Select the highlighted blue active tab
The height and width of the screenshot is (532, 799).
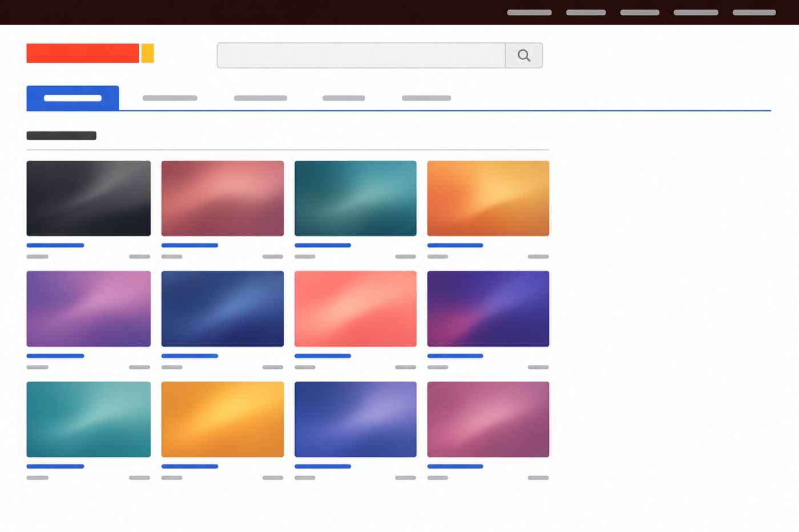(72, 98)
